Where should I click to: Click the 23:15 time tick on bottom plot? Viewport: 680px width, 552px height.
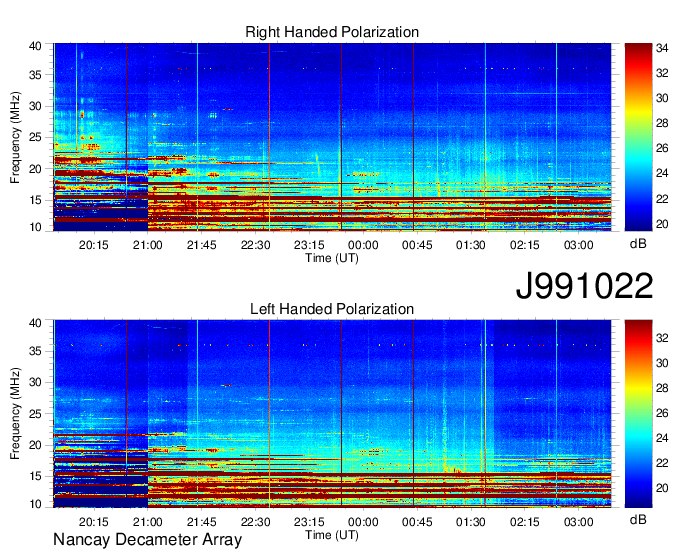309,522
